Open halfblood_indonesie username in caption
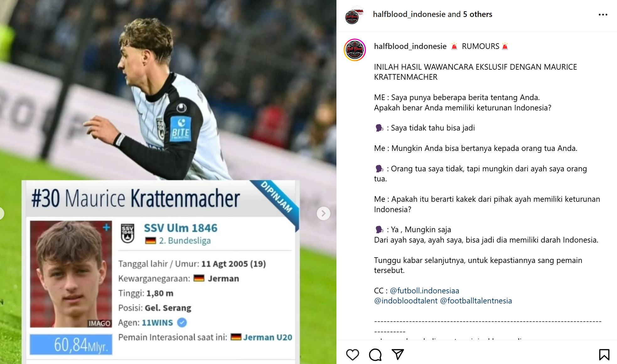The image size is (617, 364). (x=410, y=46)
